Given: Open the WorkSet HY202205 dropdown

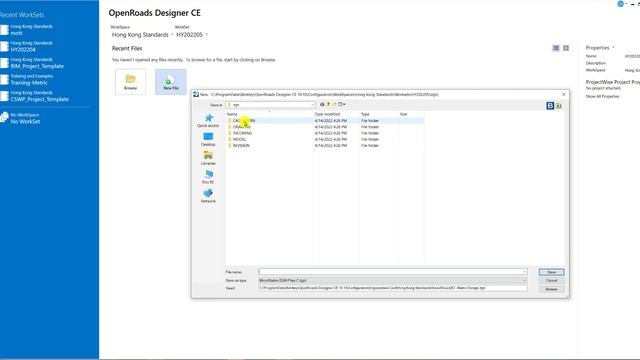Looking at the screenshot, I should (x=192, y=35).
